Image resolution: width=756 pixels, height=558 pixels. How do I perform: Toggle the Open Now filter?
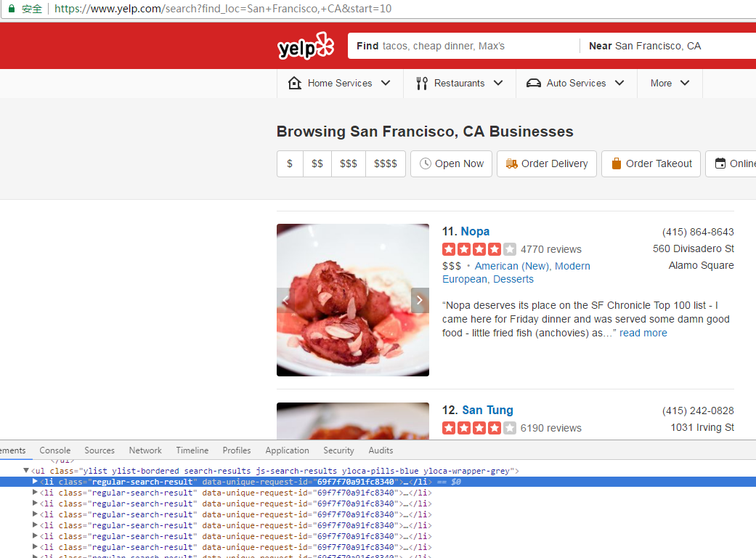(451, 163)
